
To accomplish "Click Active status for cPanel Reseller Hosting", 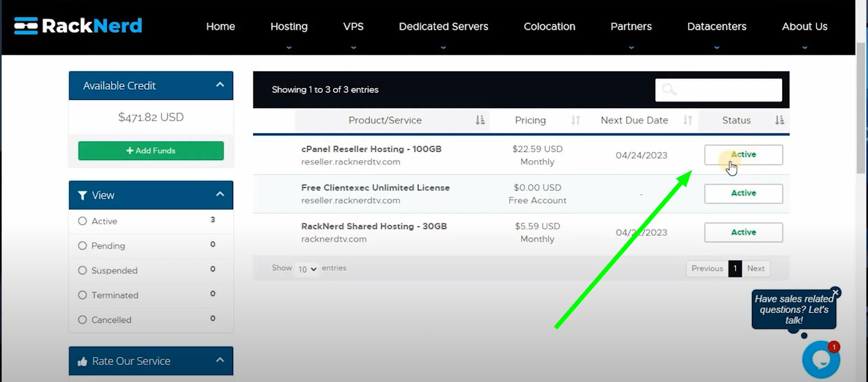I will pos(743,155).
